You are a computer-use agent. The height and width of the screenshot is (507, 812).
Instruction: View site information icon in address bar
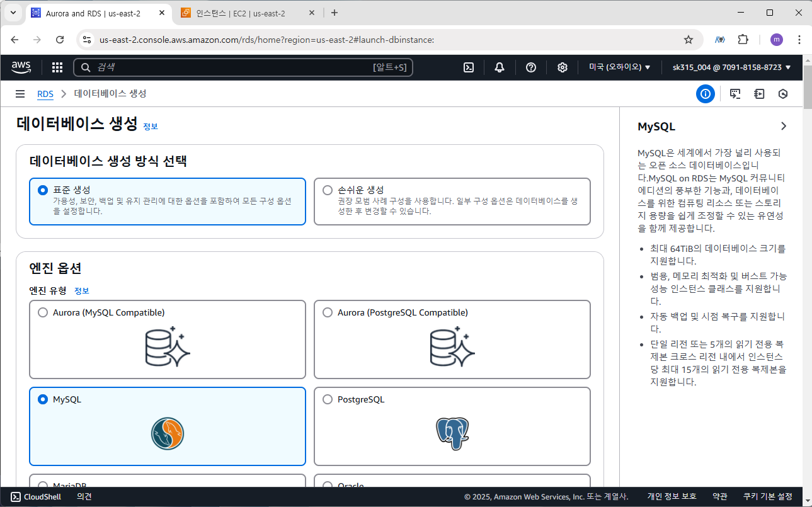(x=87, y=40)
